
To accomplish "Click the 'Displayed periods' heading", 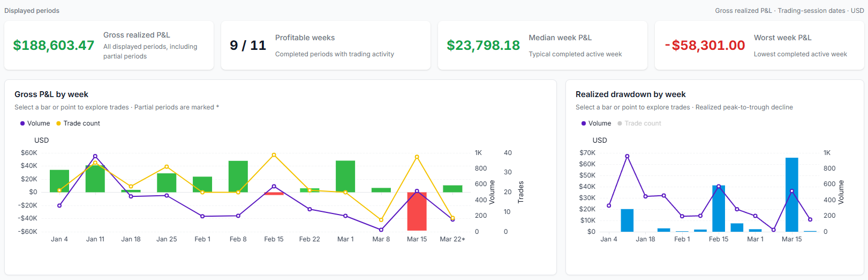I will pyautogui.click(x=32, y=11).
